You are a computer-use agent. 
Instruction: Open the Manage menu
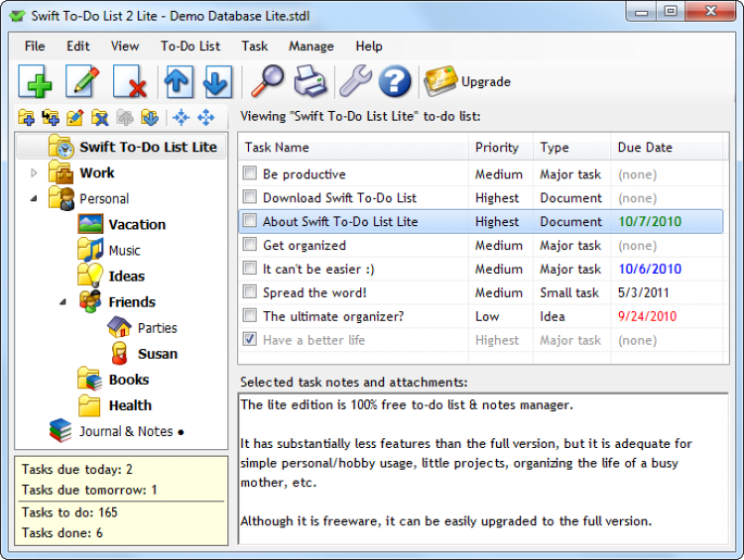click(x=310, y=47)
